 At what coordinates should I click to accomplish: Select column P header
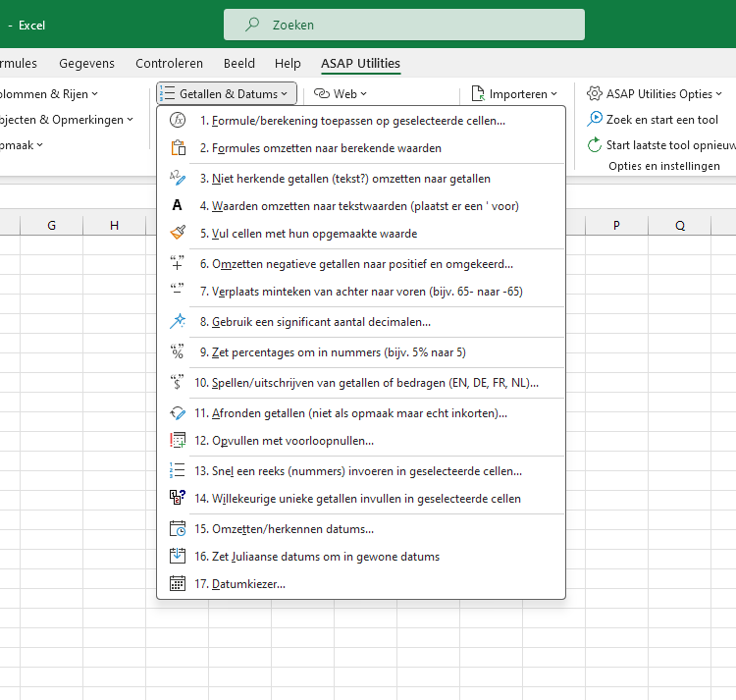tap(617, 226)
